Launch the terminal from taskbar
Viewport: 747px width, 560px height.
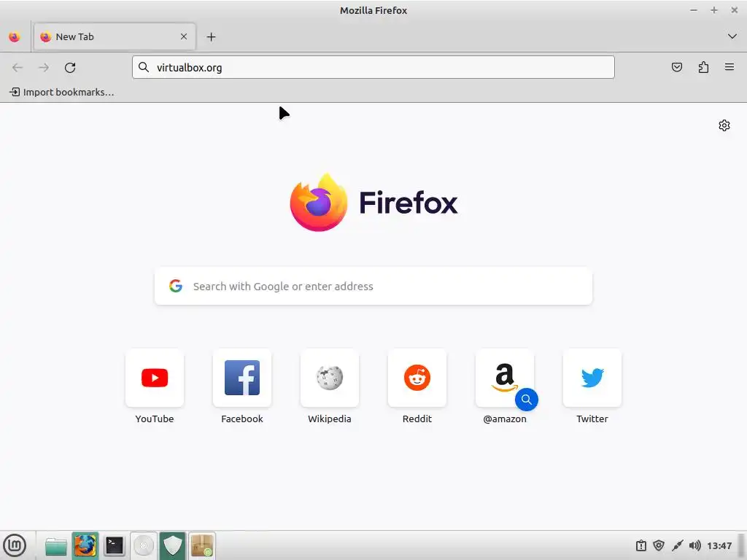click(115, 545)
